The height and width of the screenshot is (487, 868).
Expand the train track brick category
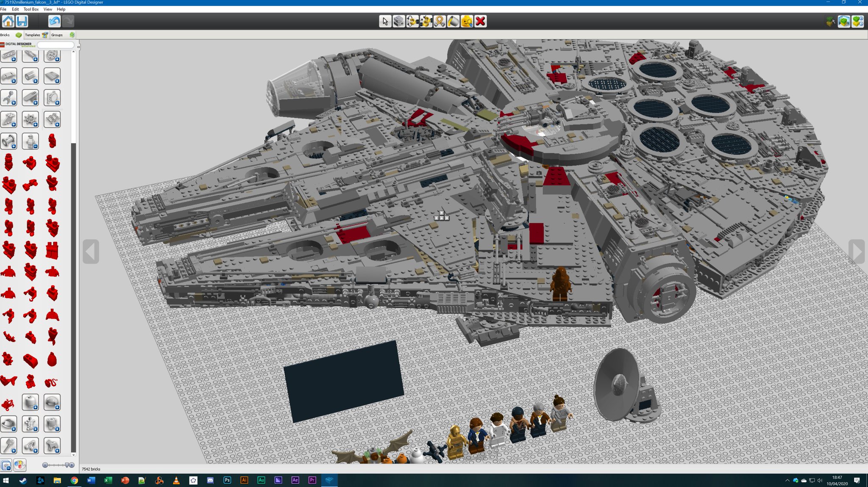(52, 119)
